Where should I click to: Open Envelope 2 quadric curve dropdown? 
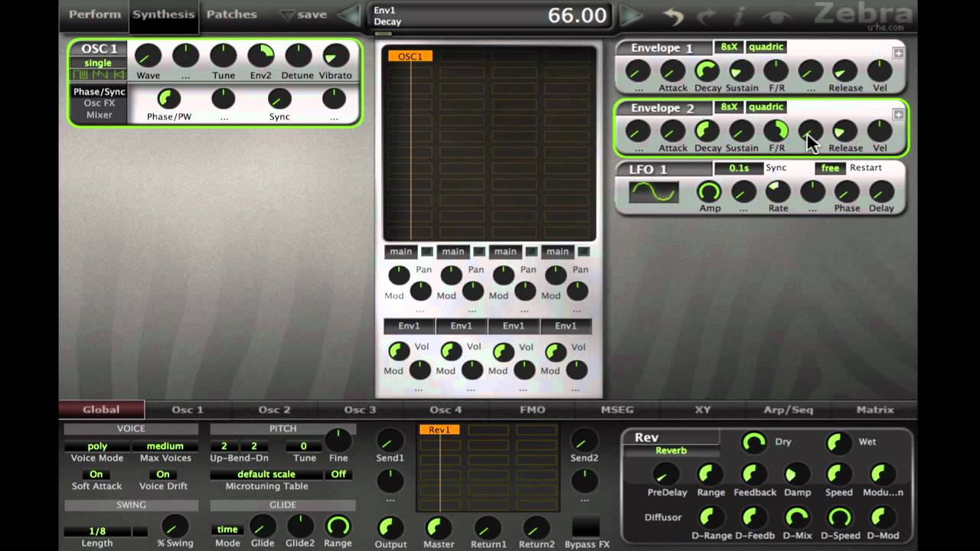pos(766,107)
